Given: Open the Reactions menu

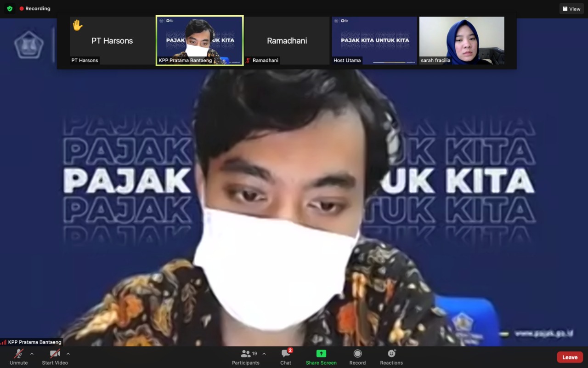Looking at the screenshot, I should (x=391, y=354).
